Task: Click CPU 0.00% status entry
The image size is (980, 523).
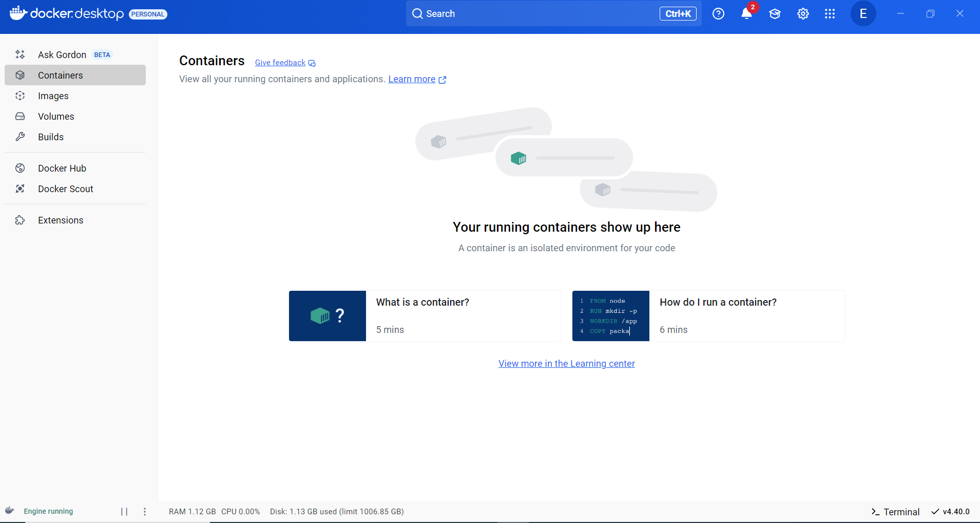Action: click(241, 512)
